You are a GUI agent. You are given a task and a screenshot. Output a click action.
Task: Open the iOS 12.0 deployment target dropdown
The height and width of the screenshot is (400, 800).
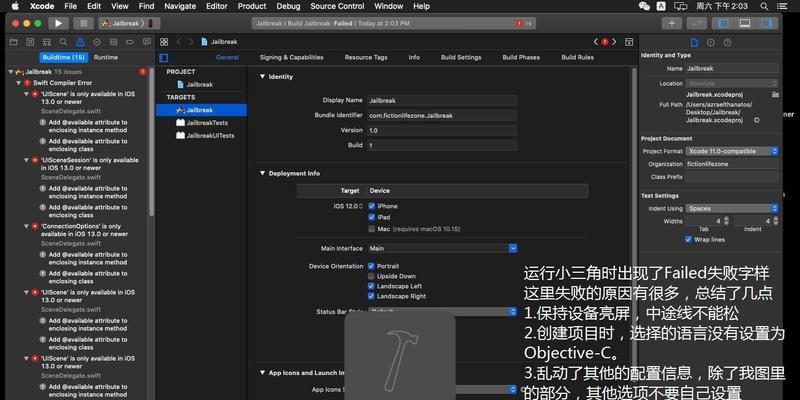[x=347, y=206]
